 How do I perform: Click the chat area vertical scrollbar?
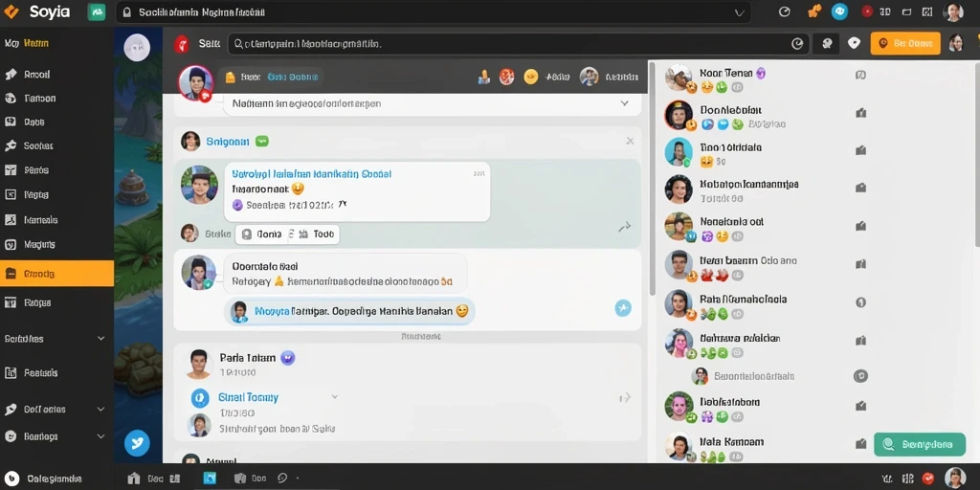[x=652, y=178]
